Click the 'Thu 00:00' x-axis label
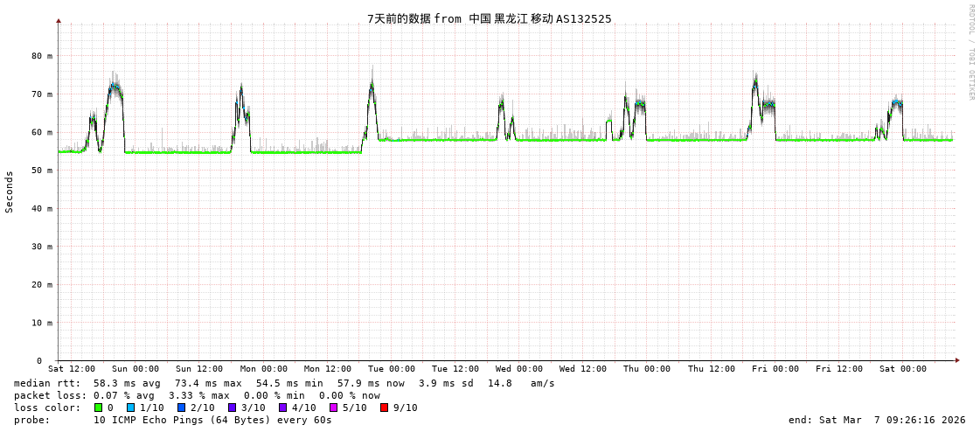The image size is (980, 432). pyautogui.click(x=647, y=369)
